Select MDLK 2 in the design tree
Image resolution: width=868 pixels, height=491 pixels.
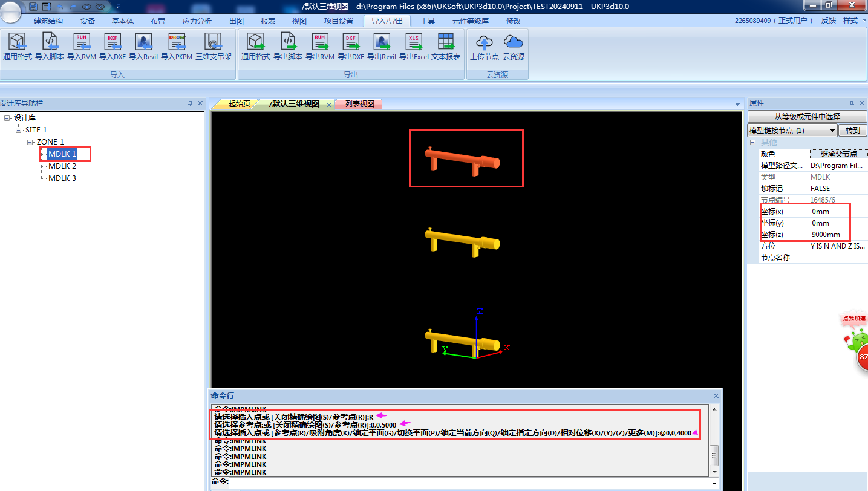pos(62,166)
